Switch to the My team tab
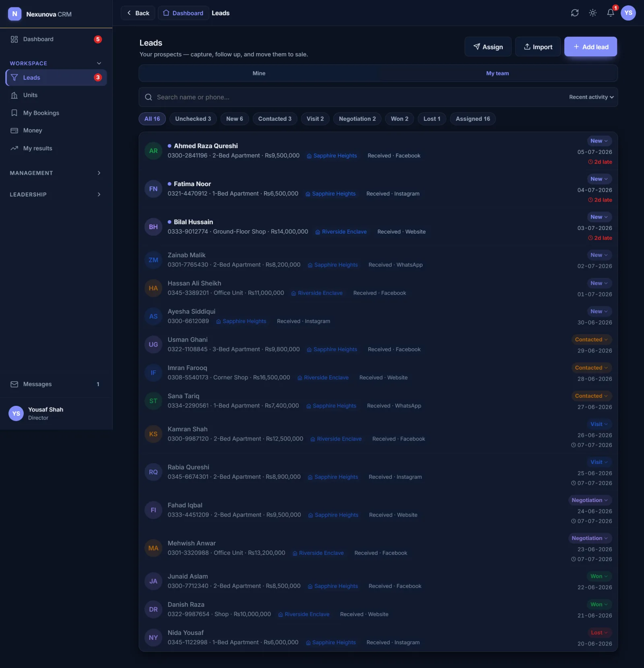Viewport: 644px width, 668px height. [497, 73]
